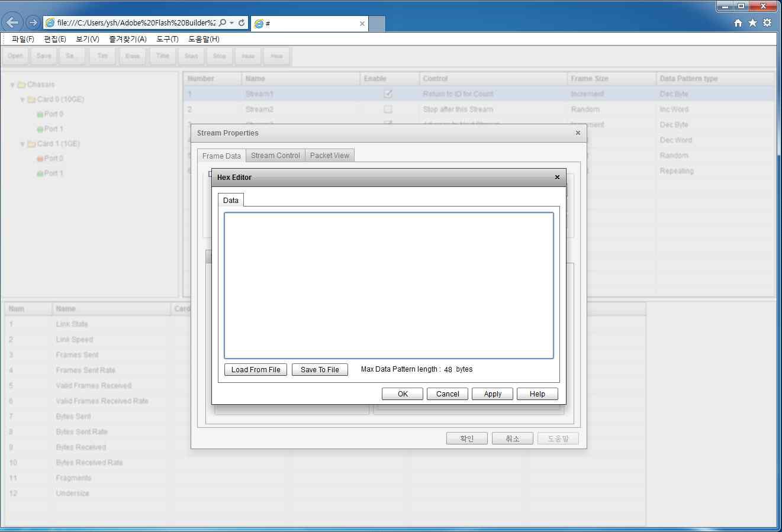Confirm Hex Editor with OK
782x532 pixels.
(x=403, y=394)
